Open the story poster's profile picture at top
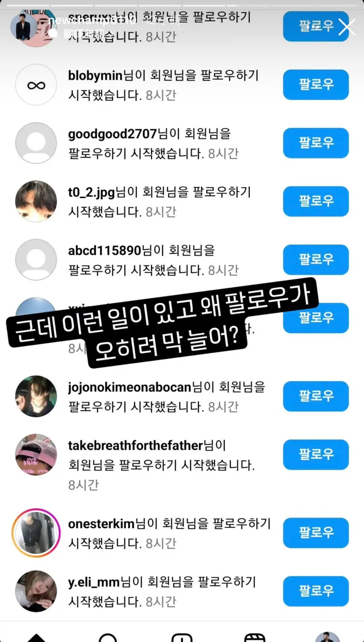Image resolution: width=364 pixels, height=642 pixels. 23,26
